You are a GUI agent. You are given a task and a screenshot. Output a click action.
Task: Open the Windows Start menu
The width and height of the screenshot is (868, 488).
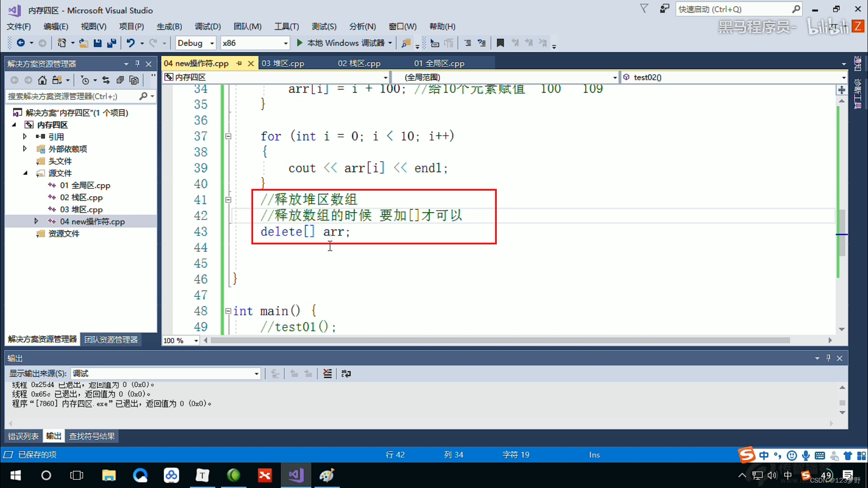coord(16,475)
